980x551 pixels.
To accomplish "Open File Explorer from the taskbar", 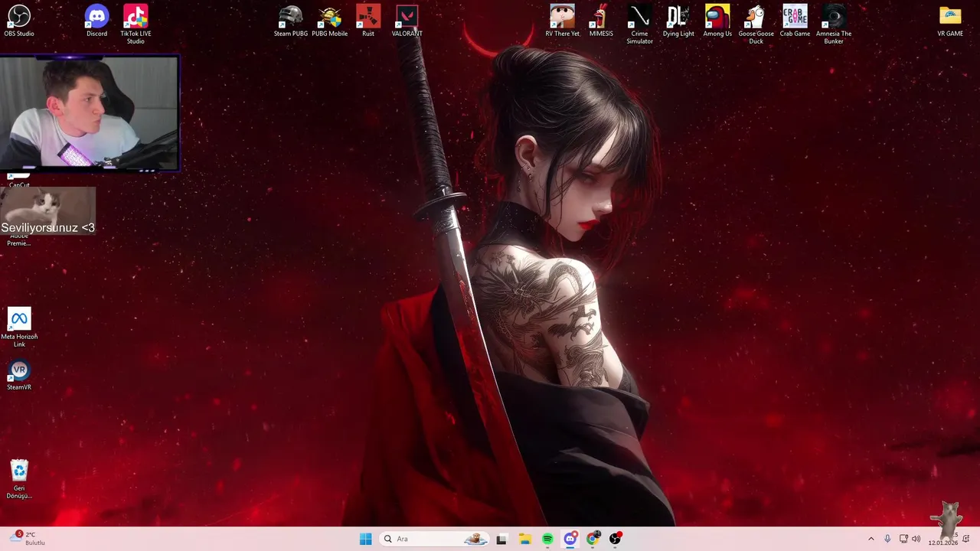I will coord(524,539).
